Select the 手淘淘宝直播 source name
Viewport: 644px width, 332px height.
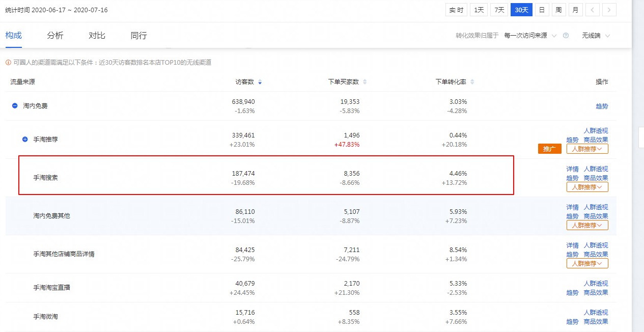52,288
